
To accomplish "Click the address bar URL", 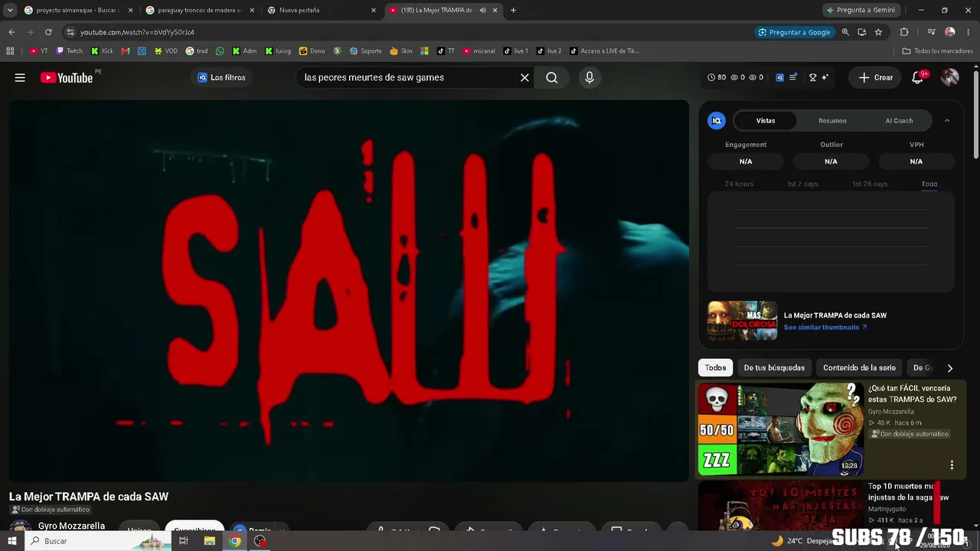I will coord(137,32).
